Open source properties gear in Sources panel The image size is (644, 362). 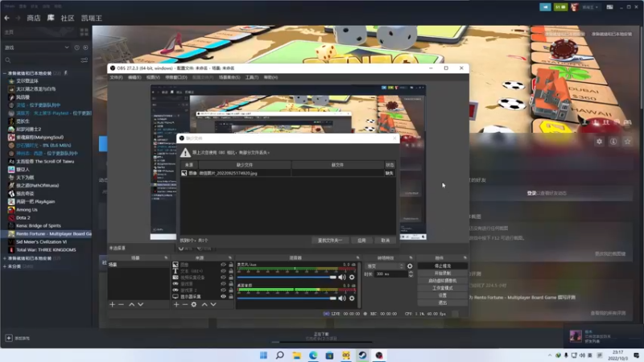click(x=194, y=305)
